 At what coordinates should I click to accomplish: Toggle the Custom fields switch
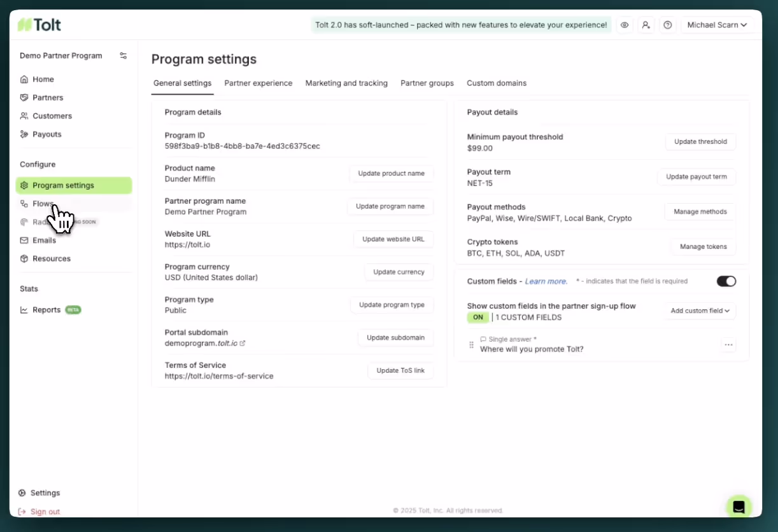pyautogui.click(x=726, y=281)
